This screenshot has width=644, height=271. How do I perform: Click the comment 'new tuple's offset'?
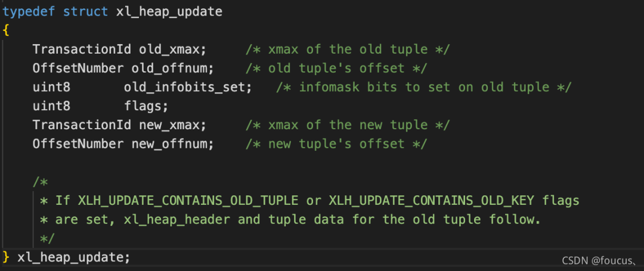click(337, 144)
